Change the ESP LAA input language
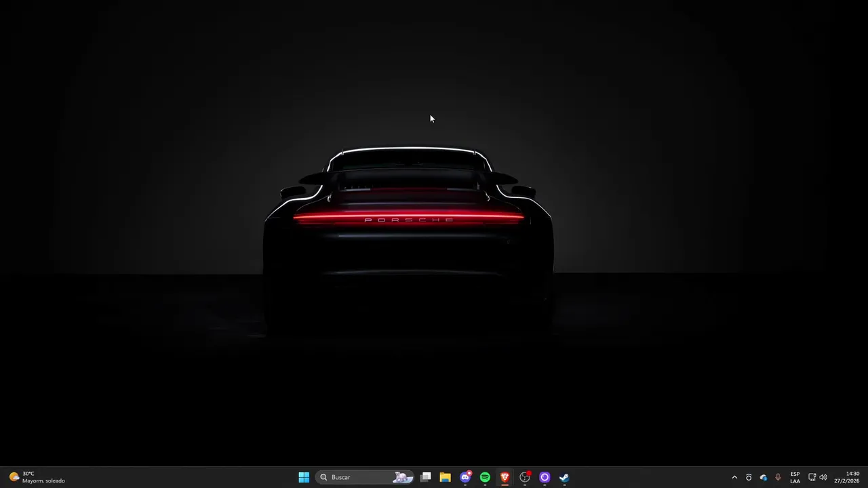This screenshot has width=868, height=488. (x=795, y=477)
